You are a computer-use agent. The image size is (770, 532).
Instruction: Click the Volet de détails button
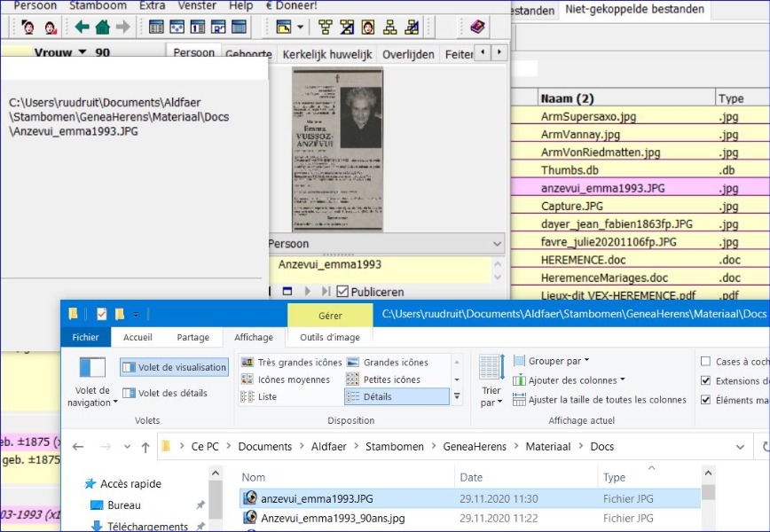[x=167, y=393]
